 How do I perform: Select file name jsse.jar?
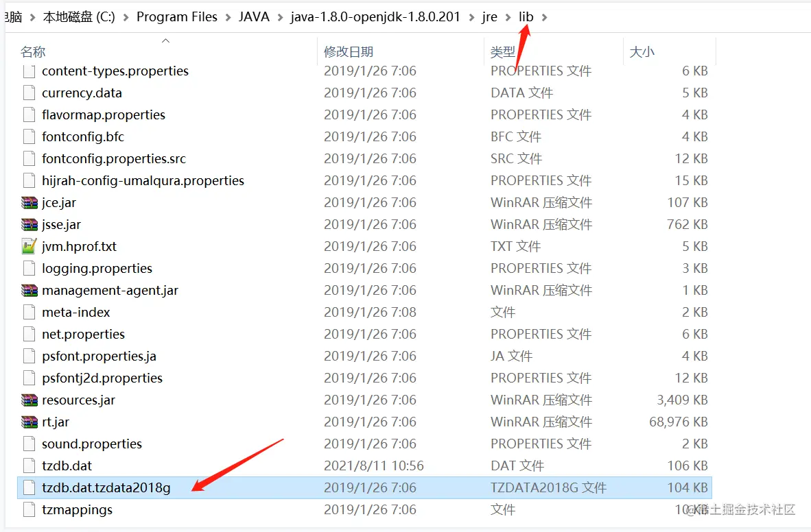(x=61, y=224)
